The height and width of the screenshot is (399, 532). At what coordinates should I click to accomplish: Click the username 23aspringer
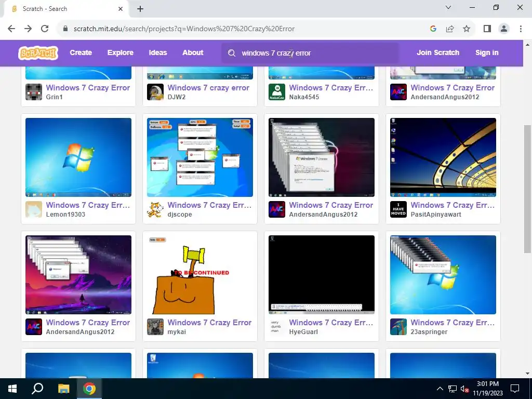pyautogui.click(x=429, y=332)
